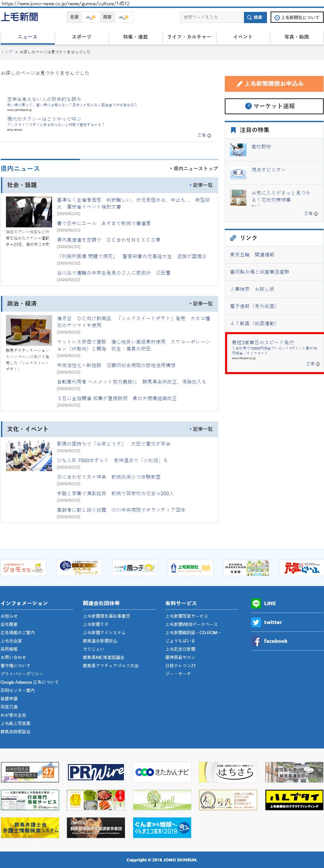The image size is (324, 868).
Task: Click the 検索ワードを入力 search field
Action: [x=211, y=17]
